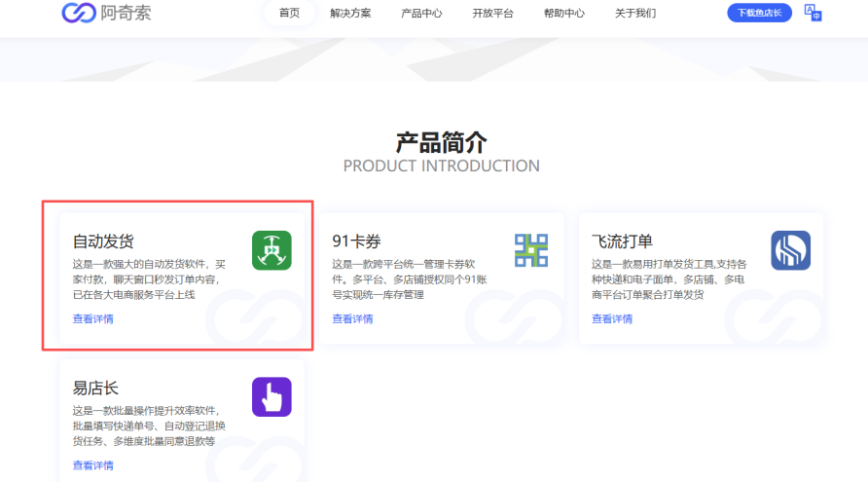Open 帮助中心 menu
Image resolution: width=868 pixels, height=482 pixels.
[x=564, y=13]
